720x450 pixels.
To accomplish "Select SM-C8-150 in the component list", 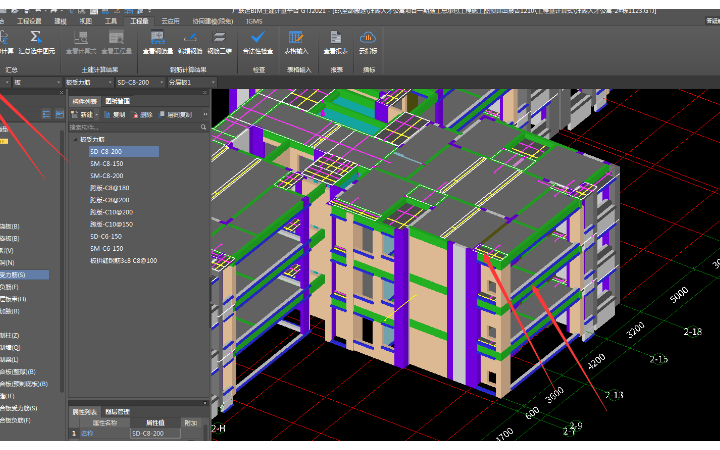I will [x=107, y=163].
